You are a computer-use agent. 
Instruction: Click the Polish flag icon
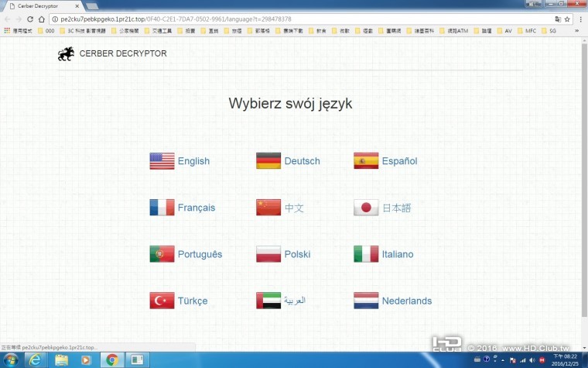tap(268, 254)
